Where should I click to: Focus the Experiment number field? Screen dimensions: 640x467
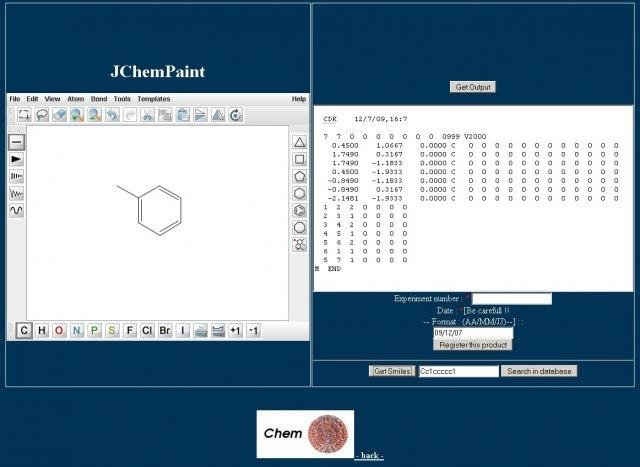[512, 299]
